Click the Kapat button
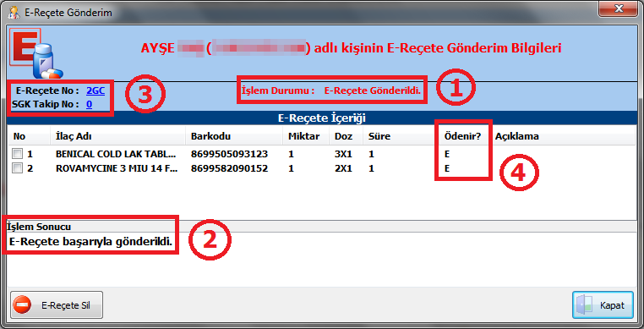644x329 pixels. [603, 304]
